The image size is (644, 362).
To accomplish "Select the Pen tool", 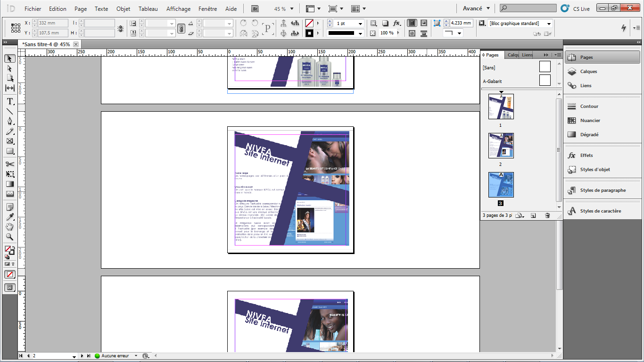I will (10, 121).
